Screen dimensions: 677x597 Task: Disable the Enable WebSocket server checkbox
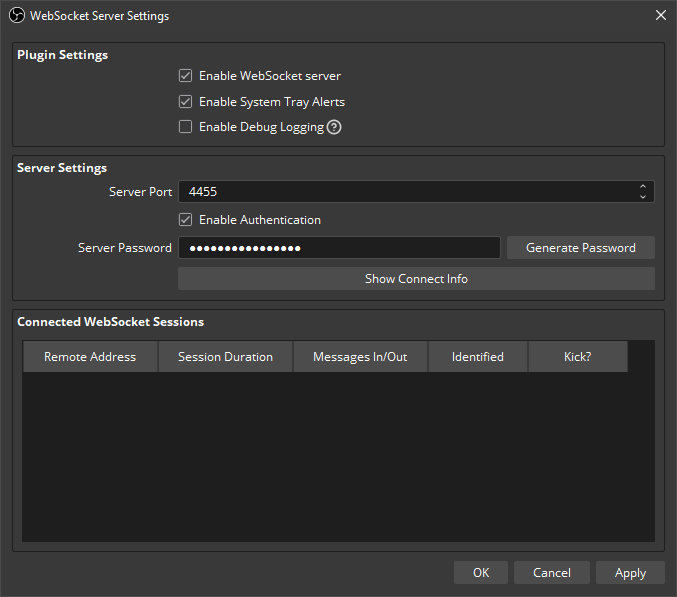tap(186, 76)
